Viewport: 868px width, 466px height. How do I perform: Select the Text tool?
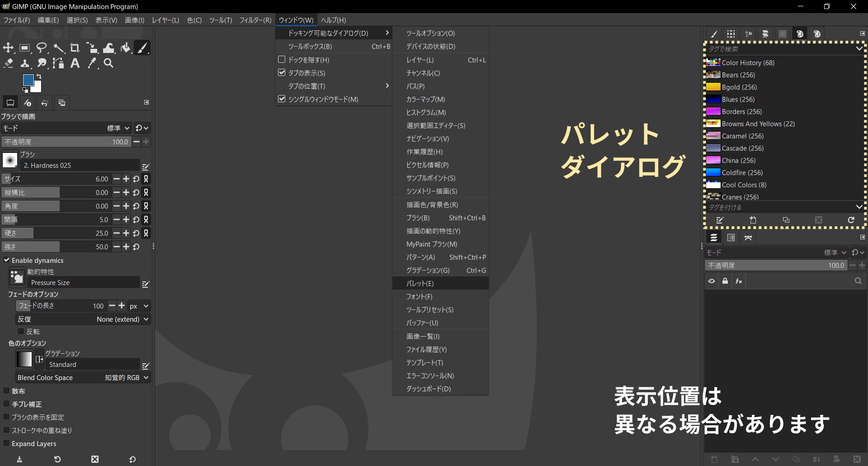point(75,63)
